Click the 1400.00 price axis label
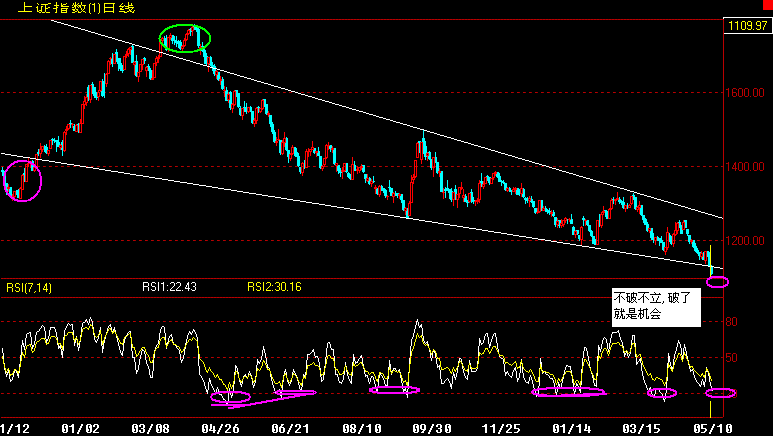Image resolution: width=773 pixels, height=436 pixels. coord(744,167)
